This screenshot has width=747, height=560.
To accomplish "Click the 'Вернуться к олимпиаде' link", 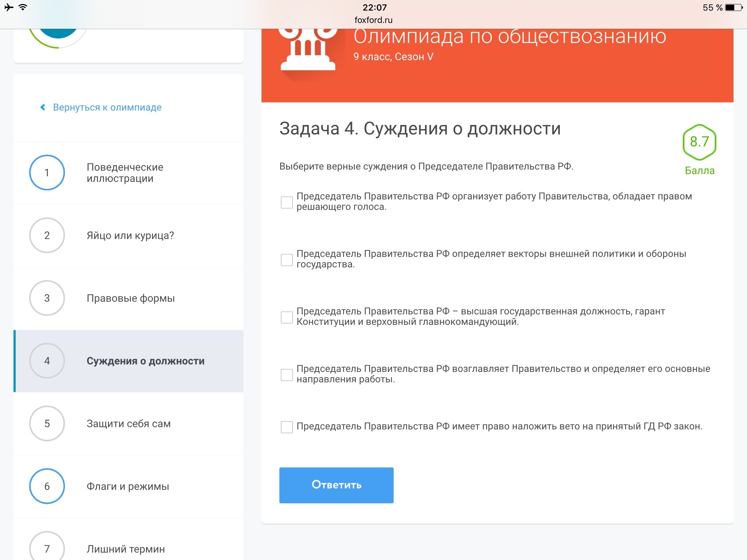I will pyautogui.click(x=107, y=107).
